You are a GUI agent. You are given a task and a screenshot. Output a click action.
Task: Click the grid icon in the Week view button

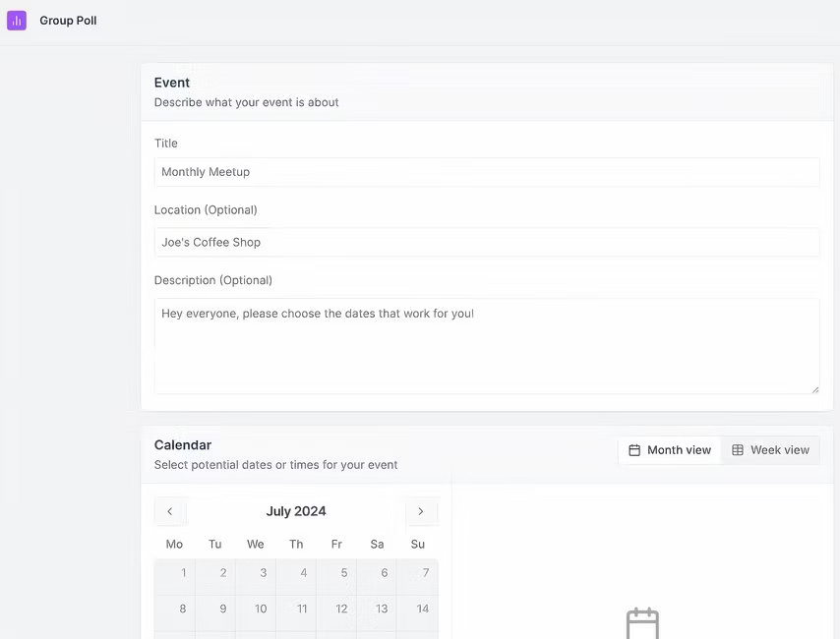click(x=738, y=449)
